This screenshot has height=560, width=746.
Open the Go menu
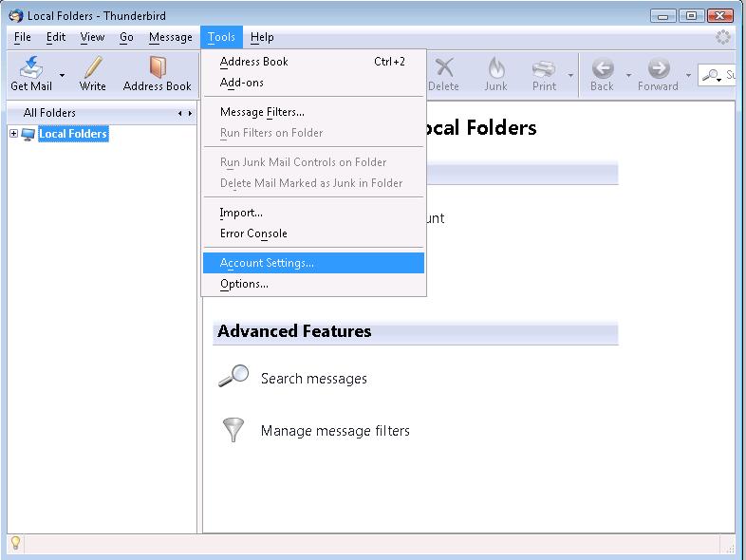pyautogui.click(x=126, y=37)
